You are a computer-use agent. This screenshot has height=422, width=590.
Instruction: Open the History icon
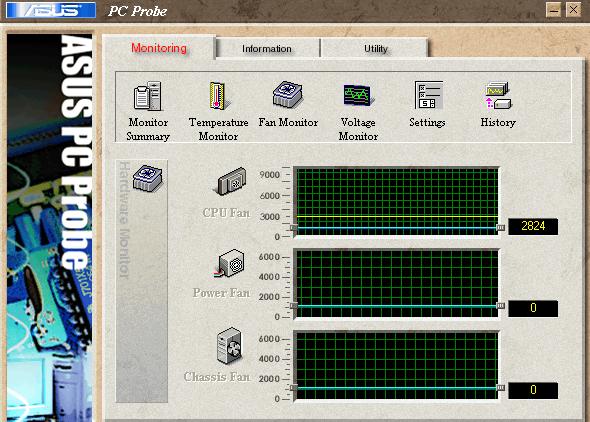[x=498, y=96]
